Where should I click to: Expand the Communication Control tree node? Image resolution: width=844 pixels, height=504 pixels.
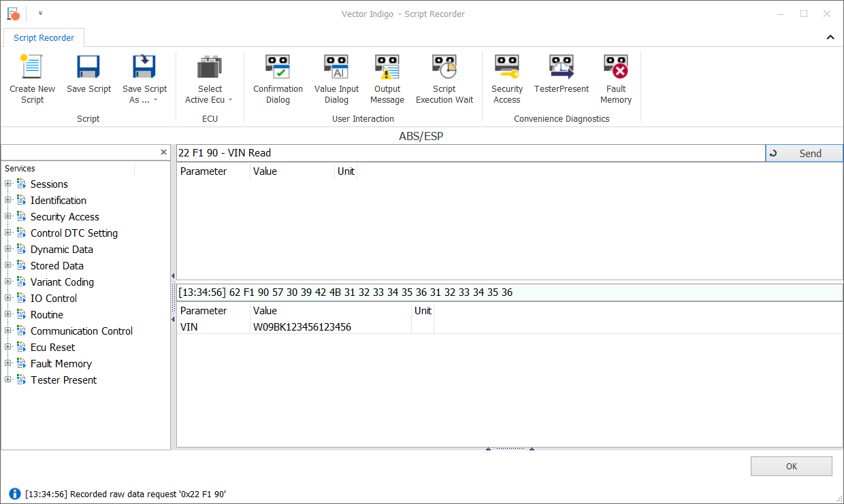click(8, 331)
